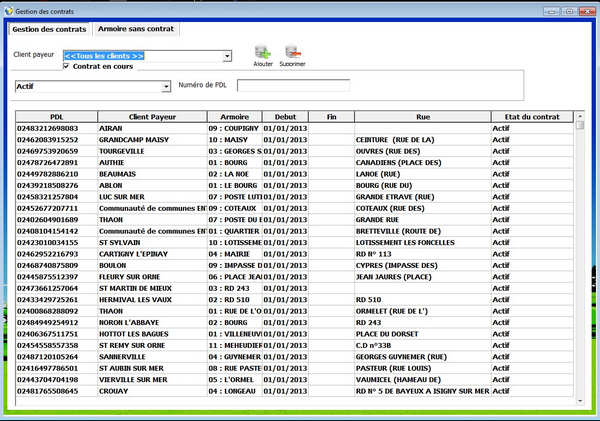This screenshot has height=421, width=600.
Task: Click CEINTURE (RUE DE LA) street cell
Action: [423, 140]
